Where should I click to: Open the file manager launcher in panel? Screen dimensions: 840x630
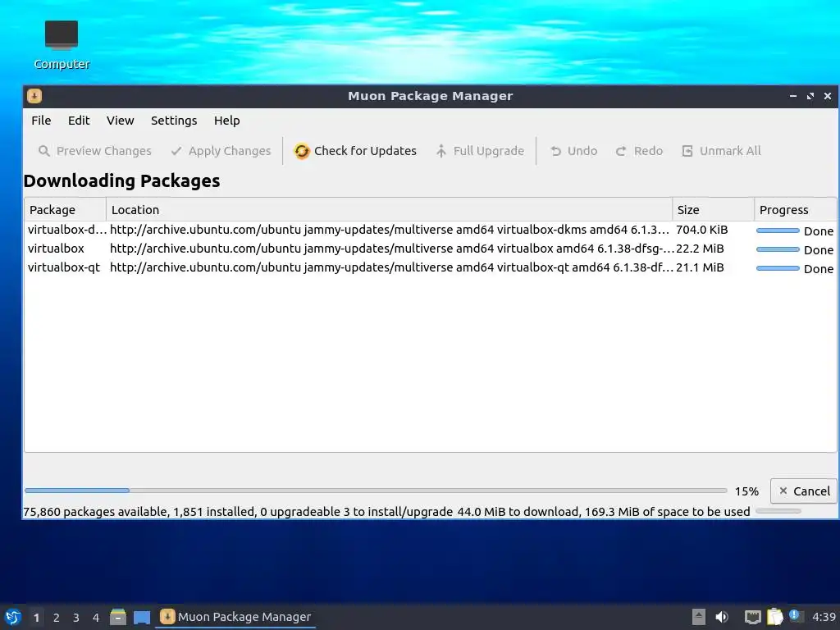118,617
